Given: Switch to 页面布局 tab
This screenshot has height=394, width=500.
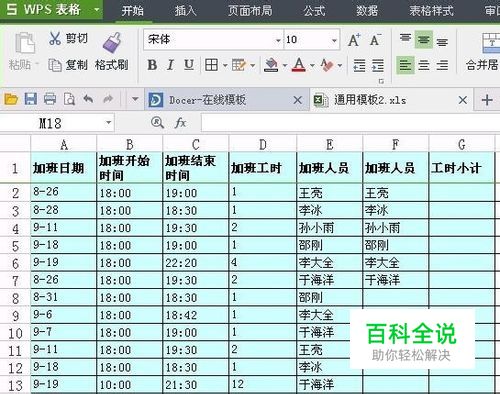Looking at the screenshot, I should tap(250, 11).
